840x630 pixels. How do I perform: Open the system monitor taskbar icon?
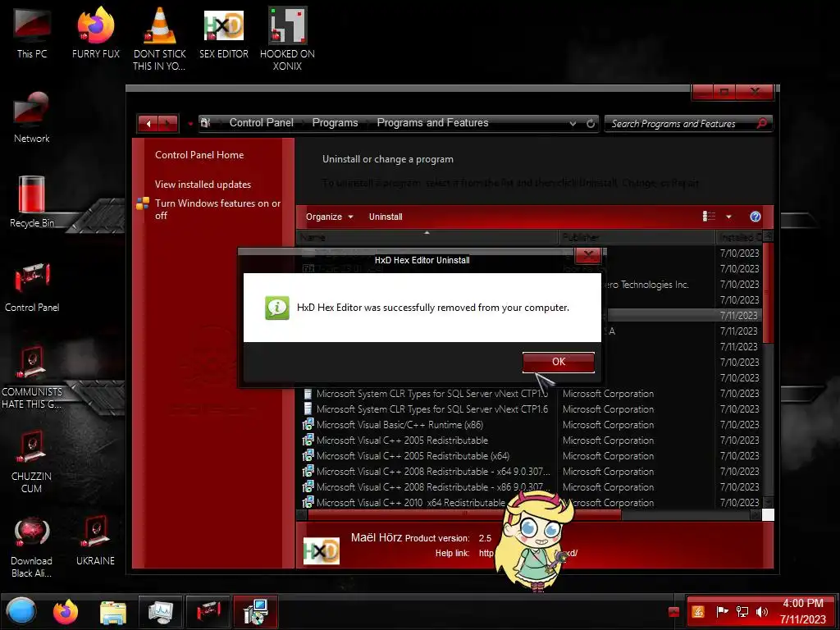[160, 611]
